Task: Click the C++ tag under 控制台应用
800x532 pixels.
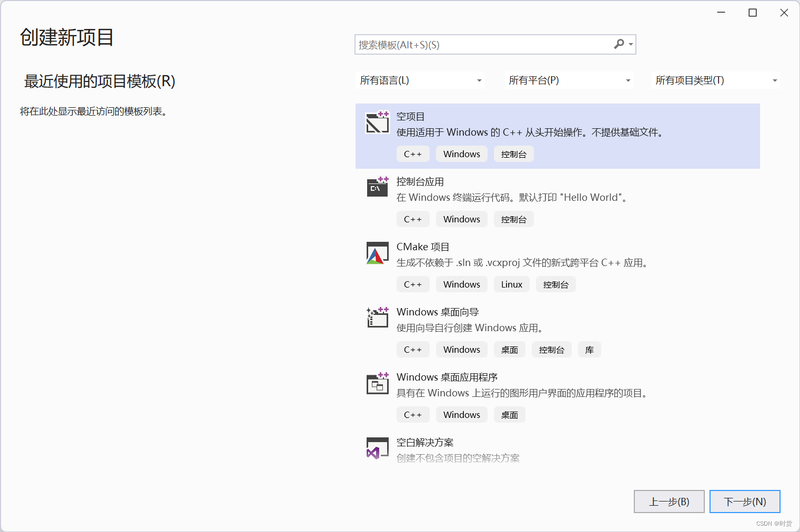Action: coord(413,219)
